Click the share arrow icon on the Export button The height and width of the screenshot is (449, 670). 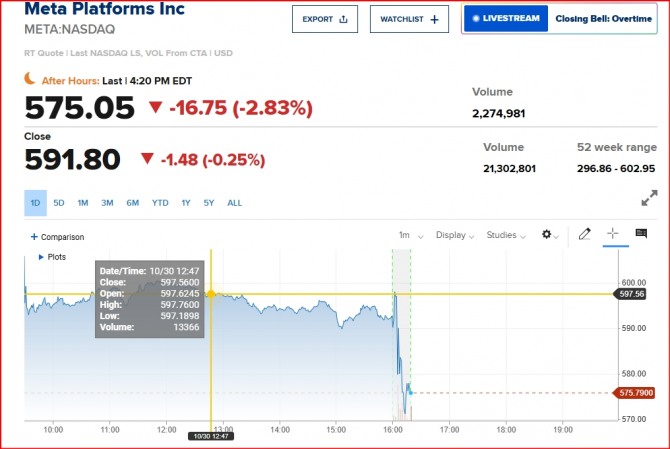click(343, 19)
